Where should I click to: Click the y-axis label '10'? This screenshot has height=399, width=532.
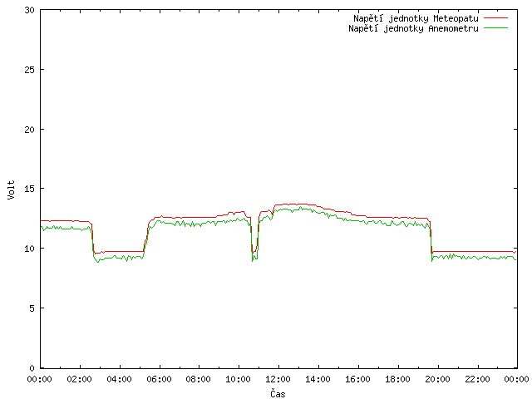[30, 249]
